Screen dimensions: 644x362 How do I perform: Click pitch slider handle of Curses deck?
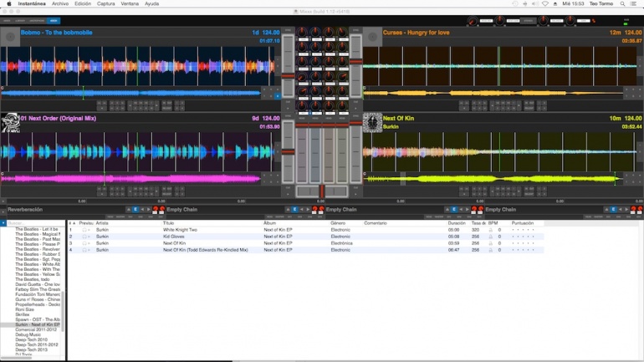pyautogui.click(x=355, y=62)
